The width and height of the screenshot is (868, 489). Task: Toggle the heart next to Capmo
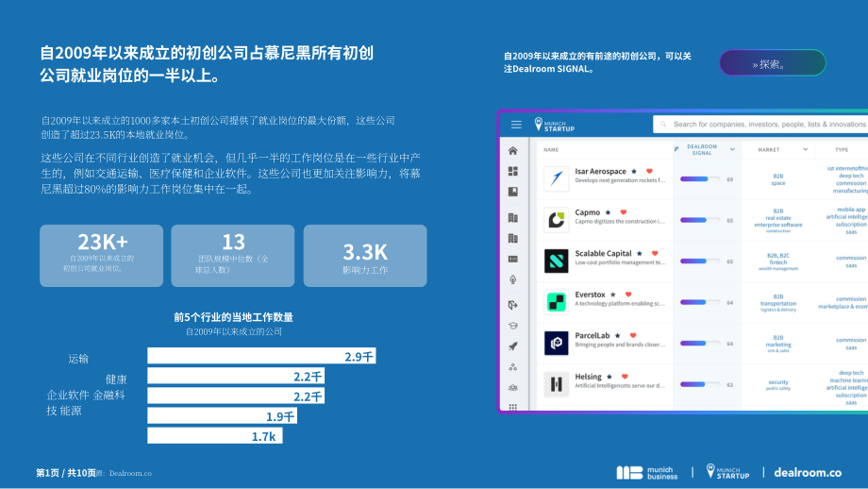[624, 212]
